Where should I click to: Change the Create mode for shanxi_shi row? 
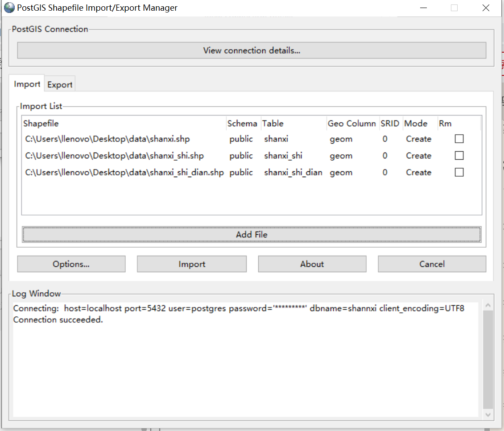click(x=418, y=156)
